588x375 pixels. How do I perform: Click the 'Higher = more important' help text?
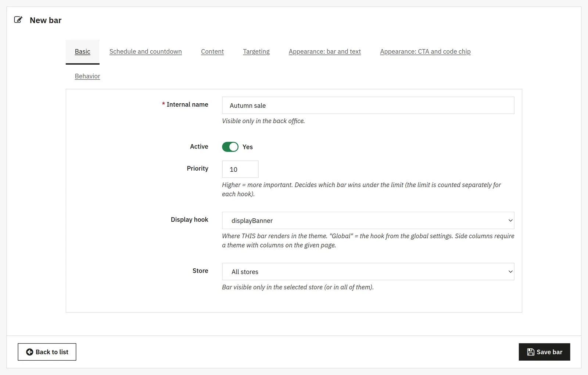point(361,189)
